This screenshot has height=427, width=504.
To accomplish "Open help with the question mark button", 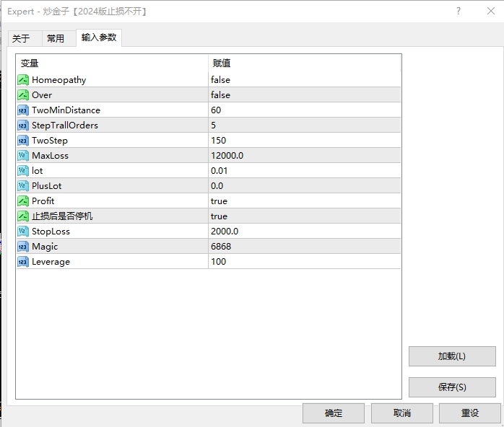I will (x=459, y=12).
